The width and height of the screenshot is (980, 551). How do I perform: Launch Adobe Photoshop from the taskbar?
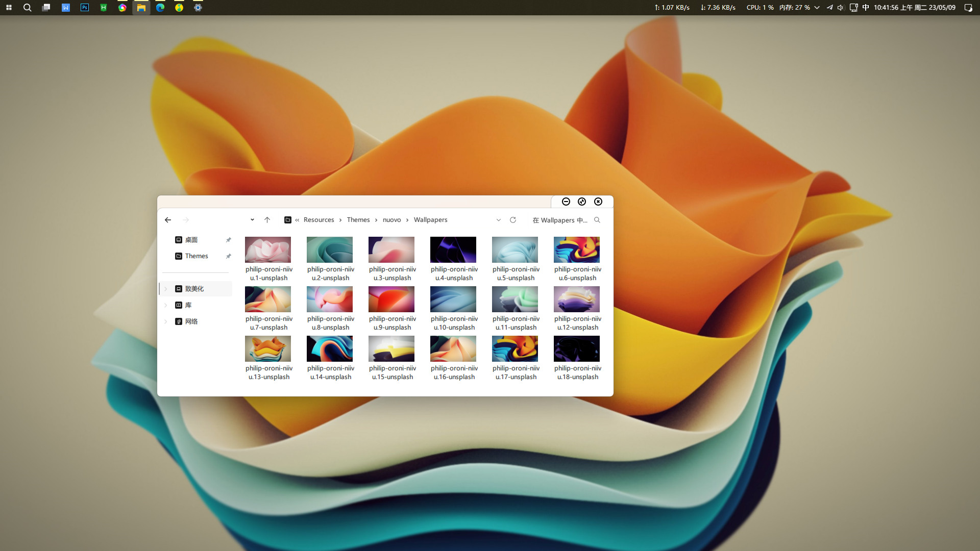[x=85, y=8]
